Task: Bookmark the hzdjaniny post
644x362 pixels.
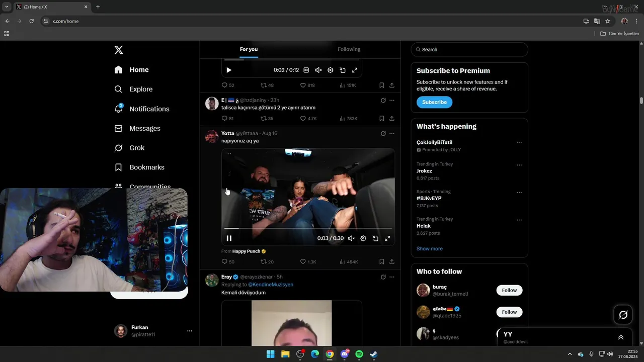Action: pos(382,119)
